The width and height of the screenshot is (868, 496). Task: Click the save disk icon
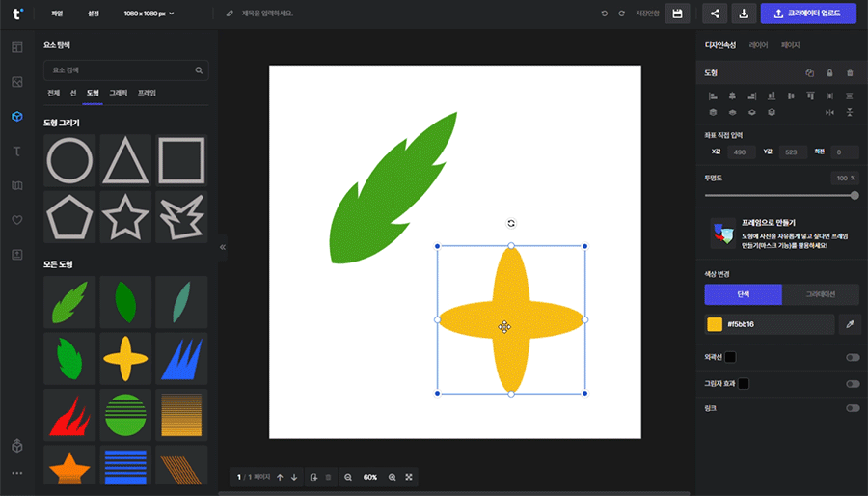click(x=677, y=14)
